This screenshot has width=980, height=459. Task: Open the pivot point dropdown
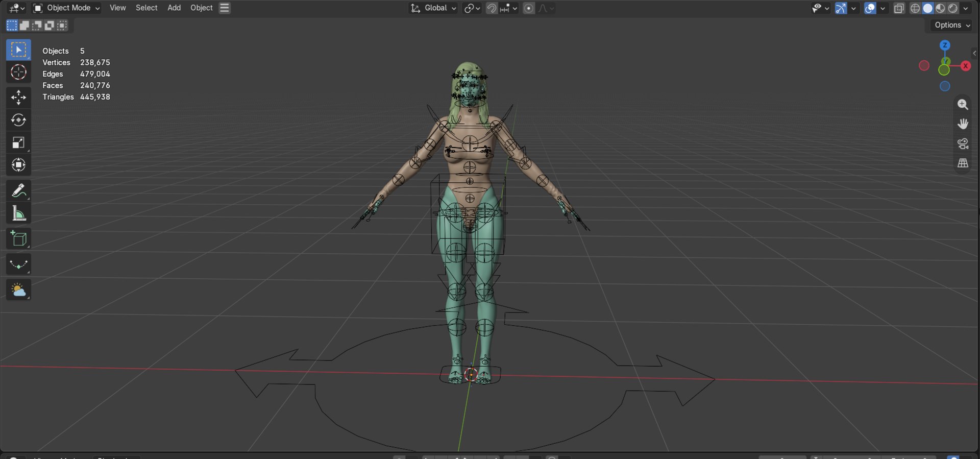click(x=472, y=8)
